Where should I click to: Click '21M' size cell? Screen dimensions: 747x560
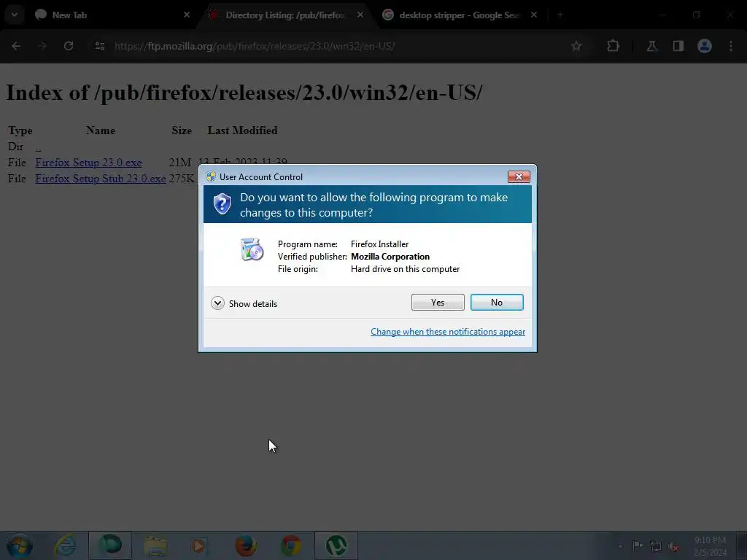coord(180,163)
